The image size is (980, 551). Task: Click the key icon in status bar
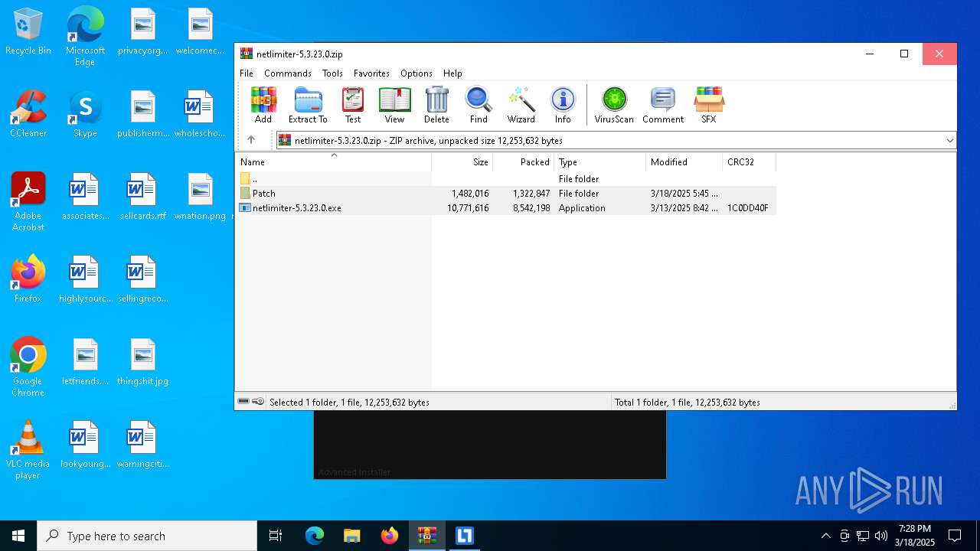point(258,402)
